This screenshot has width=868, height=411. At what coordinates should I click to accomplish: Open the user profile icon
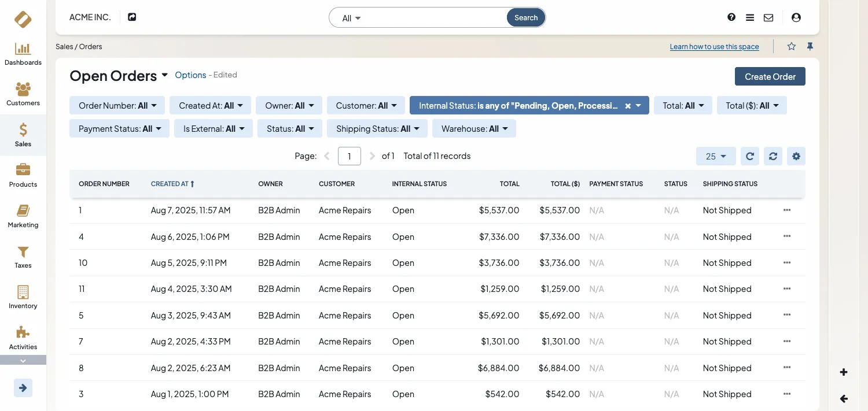click(796, 17)
